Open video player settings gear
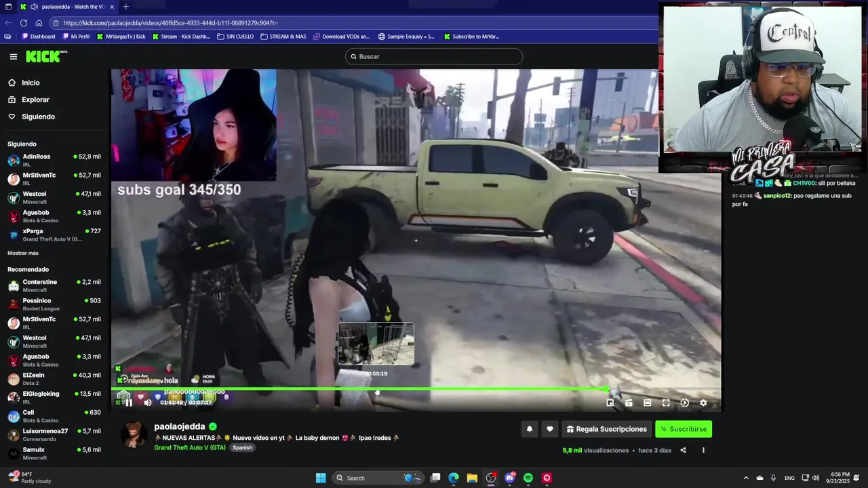Screen dimensions: 868x488 pos(703,403)
